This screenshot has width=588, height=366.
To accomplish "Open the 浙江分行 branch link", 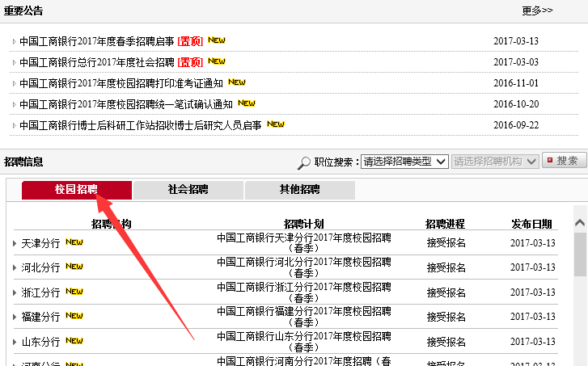I will [x=41, y=292].
